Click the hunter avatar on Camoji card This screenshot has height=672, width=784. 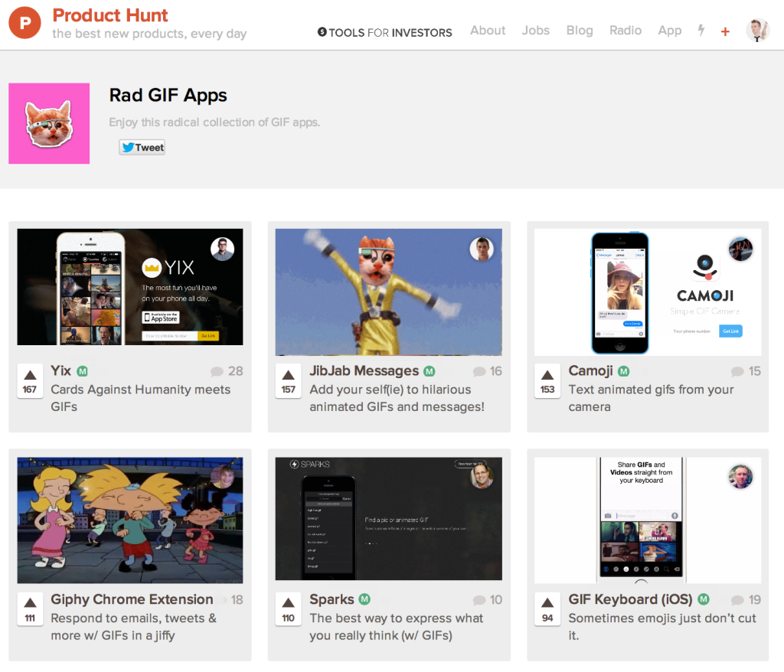point(740,249)
